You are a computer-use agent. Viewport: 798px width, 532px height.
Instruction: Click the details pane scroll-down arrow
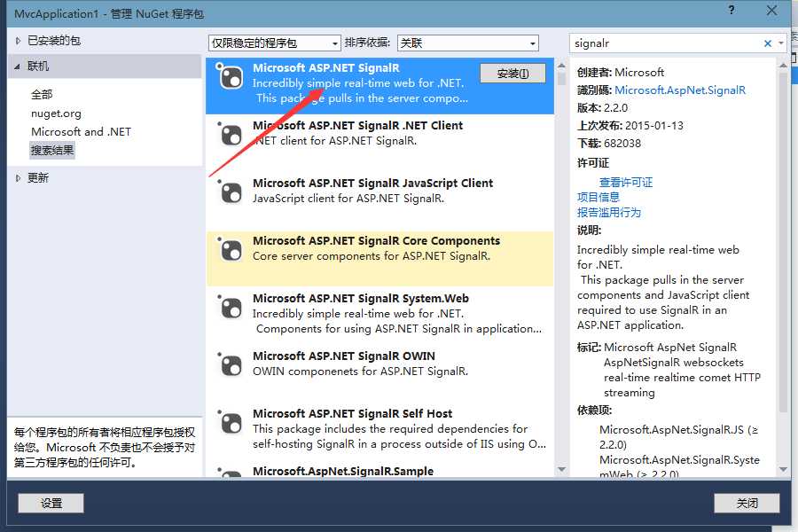pos(783,469)
